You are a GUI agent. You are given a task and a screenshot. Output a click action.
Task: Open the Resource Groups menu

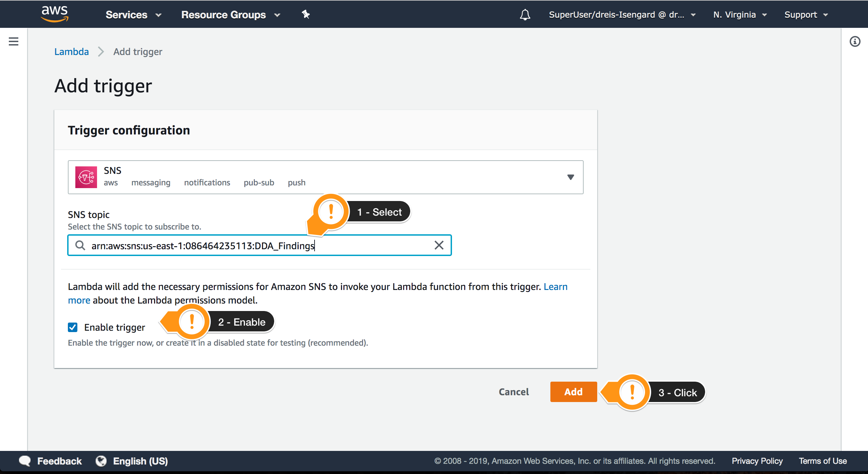(x=231, y=15)
